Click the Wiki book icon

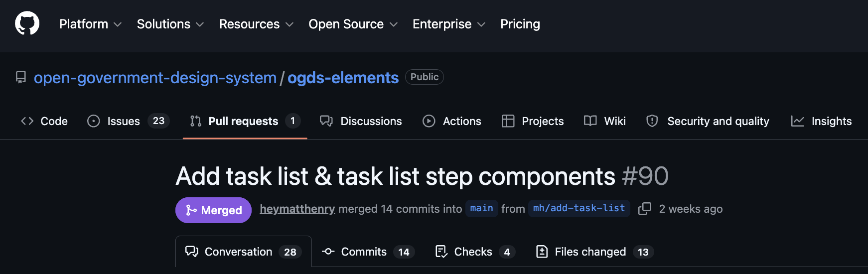pyautogui.click(x=590, y=121)
